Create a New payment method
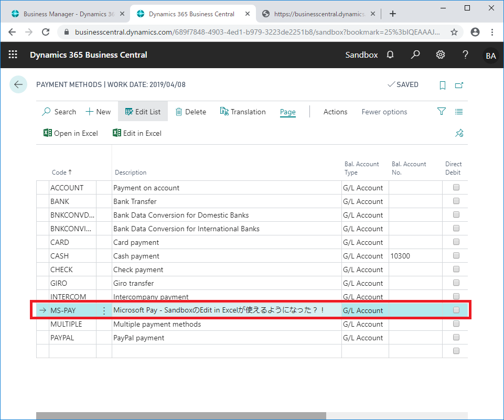 (x=98, y=112)
